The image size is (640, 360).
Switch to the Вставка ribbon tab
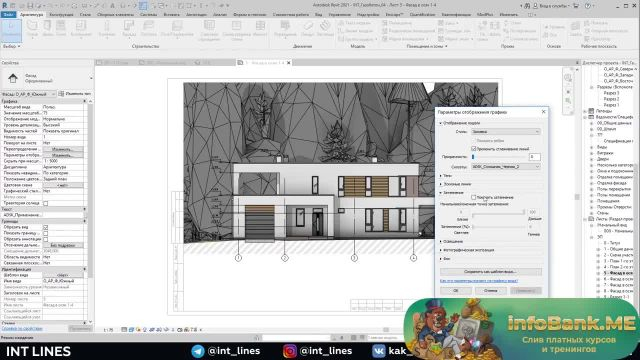(171, 14)
